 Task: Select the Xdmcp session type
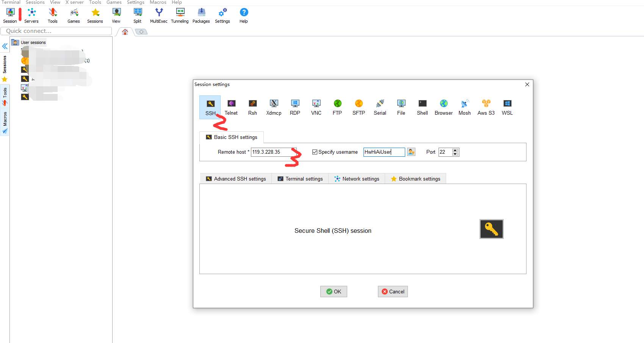274,108
